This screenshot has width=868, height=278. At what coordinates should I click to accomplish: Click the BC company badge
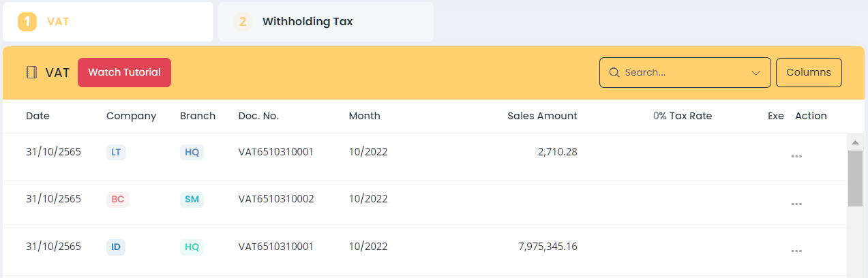[117, 200]
